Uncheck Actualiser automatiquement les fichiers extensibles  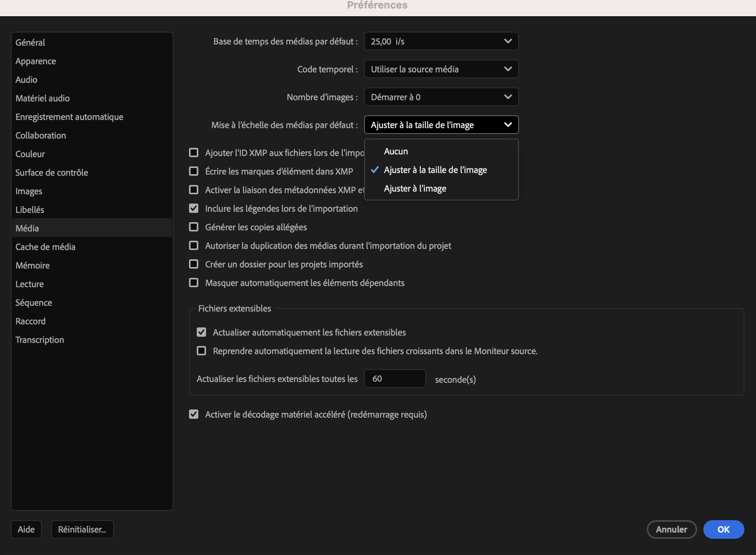(201, 332)
